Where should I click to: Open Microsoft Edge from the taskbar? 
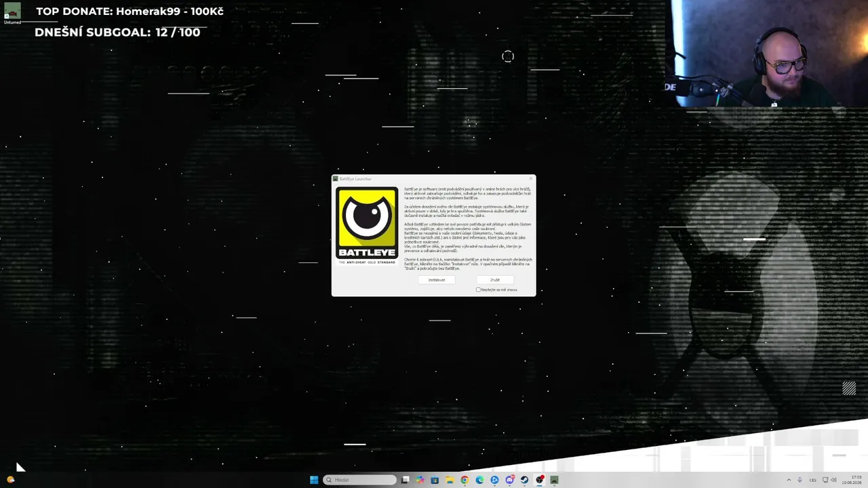[479, 480]
